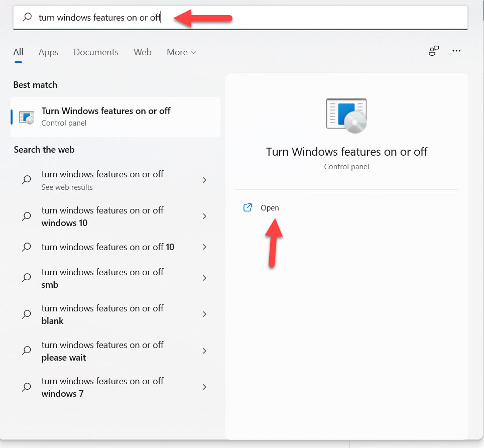Click the search box magnifier icon
Viewport: 484px width, 448px height.
point(27,18)
